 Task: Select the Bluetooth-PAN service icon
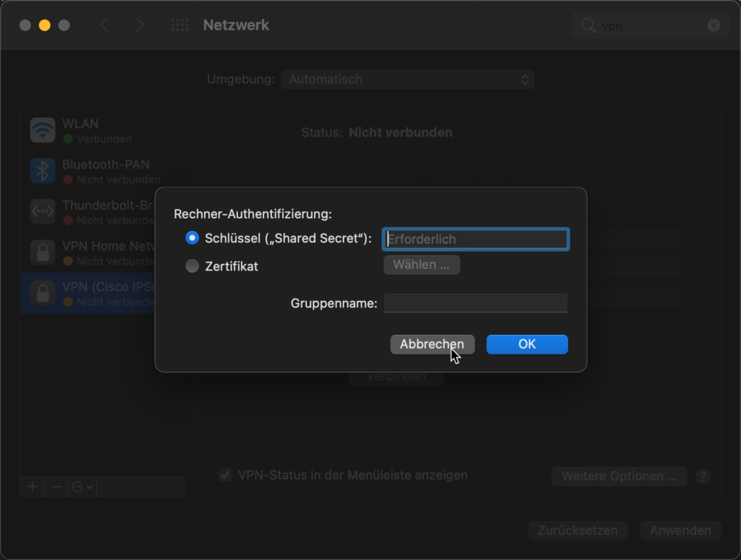point(43,171)
